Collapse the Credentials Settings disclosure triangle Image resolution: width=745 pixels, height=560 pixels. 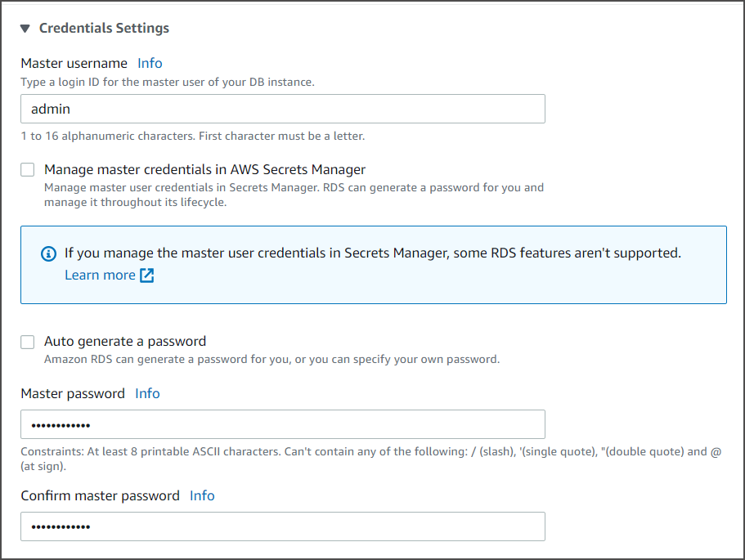click(25, 29)
